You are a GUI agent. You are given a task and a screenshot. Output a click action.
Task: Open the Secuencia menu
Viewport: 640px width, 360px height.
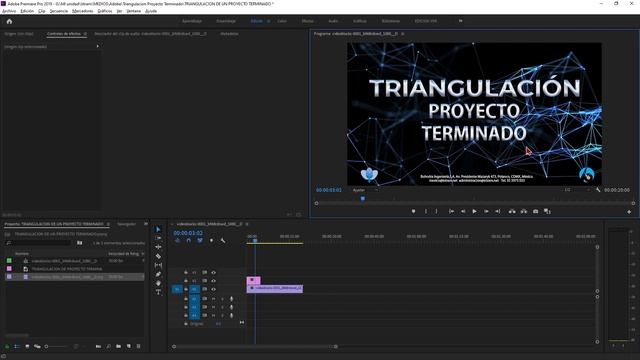tap(59, 11)
